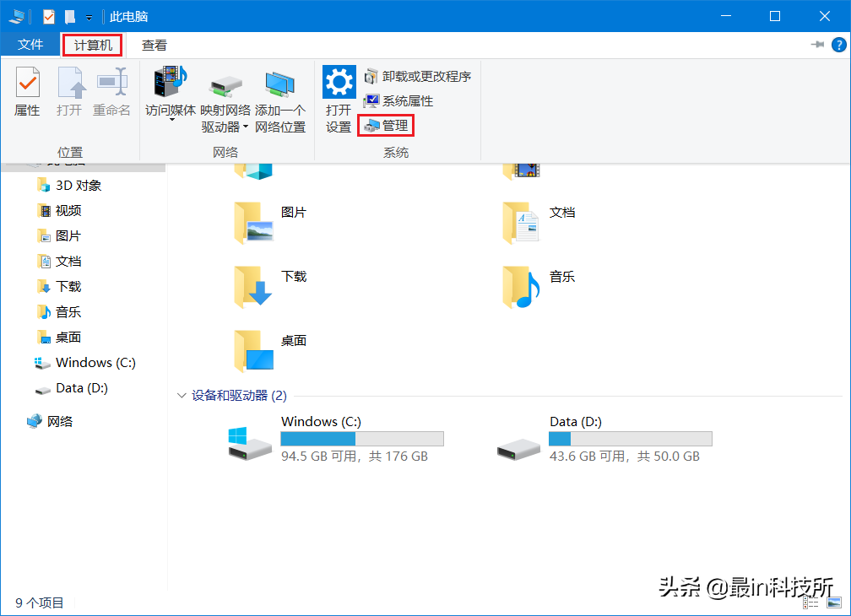
Task: Click 系统属性 in ribbon
Action: [398, 101]
